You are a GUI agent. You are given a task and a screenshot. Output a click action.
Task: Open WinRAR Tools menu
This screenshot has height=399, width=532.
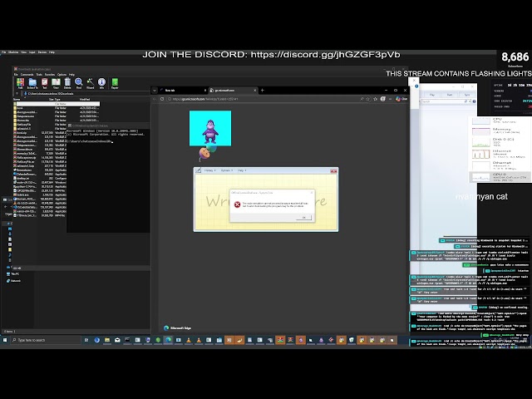pos(39,74)
